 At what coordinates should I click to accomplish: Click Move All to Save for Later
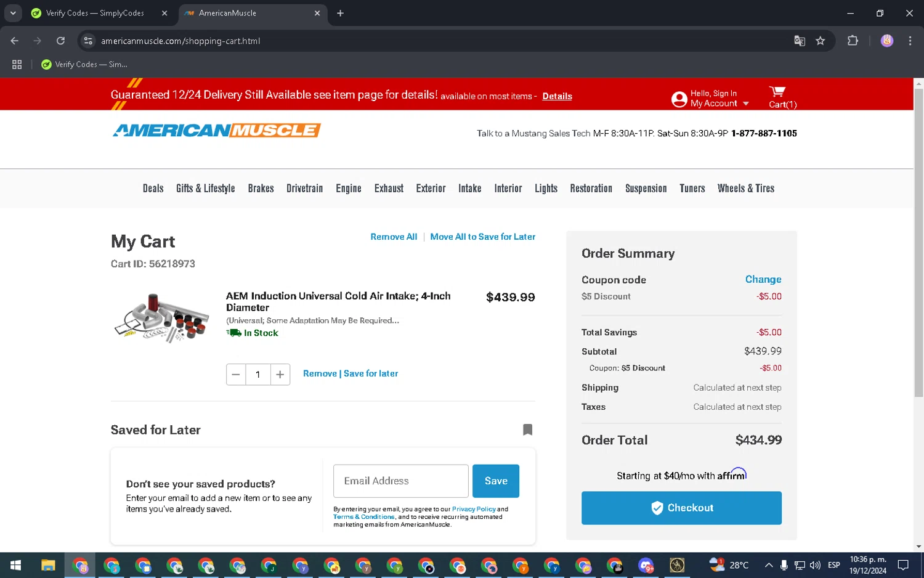(482, 237)
